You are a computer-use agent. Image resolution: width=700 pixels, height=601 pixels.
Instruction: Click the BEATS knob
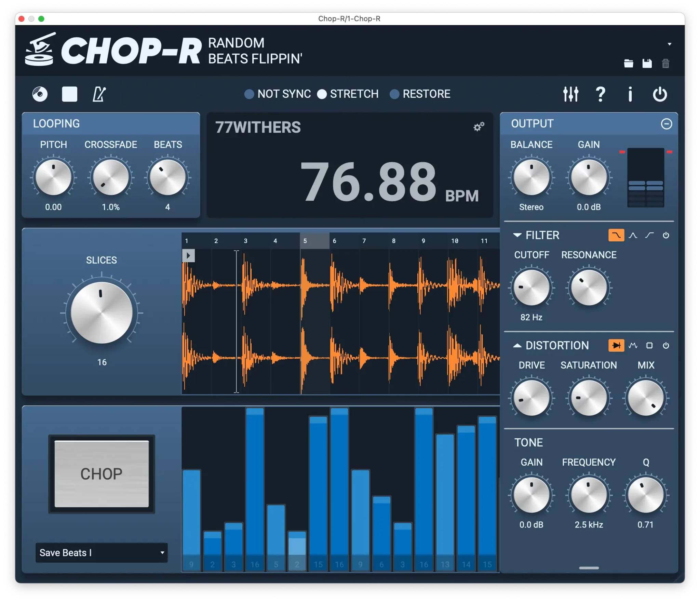click(x=167, y=177)
